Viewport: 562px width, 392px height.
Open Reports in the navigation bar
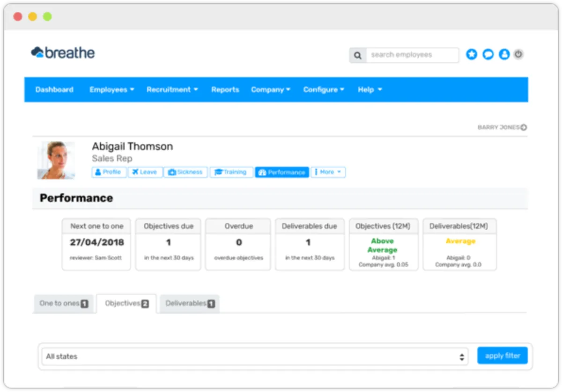pos(225,89)
